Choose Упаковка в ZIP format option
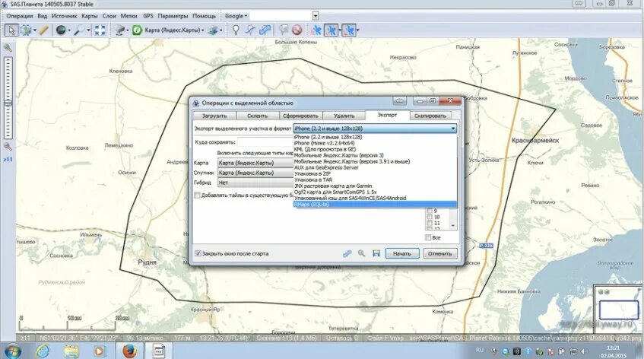The width and height of the screenshot is (644, 359). (x=375, y=173)
